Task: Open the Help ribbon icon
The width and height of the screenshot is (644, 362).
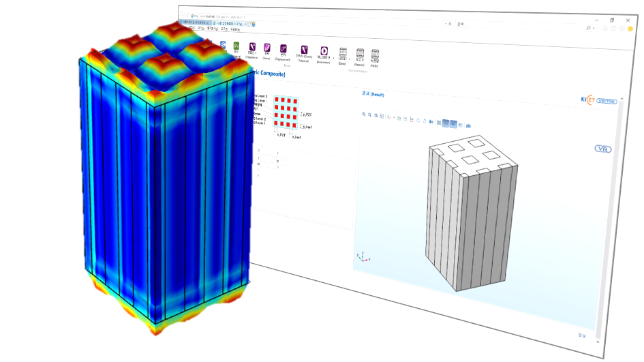Action: pos(375,55)
